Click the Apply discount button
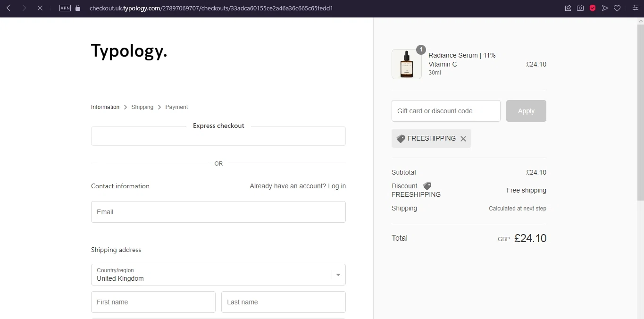This screenshot has width=644, height=319. pyautogui.click(x=526, y=111)
